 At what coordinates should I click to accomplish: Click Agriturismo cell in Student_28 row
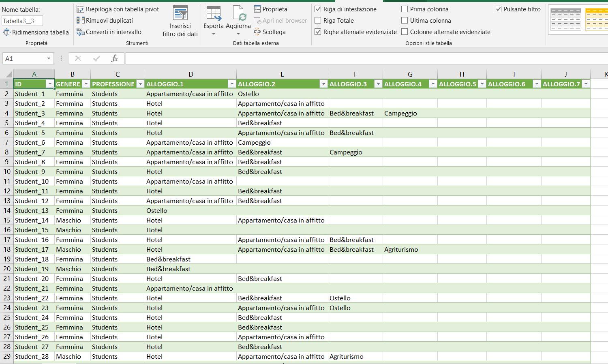[x=355, y=356]
